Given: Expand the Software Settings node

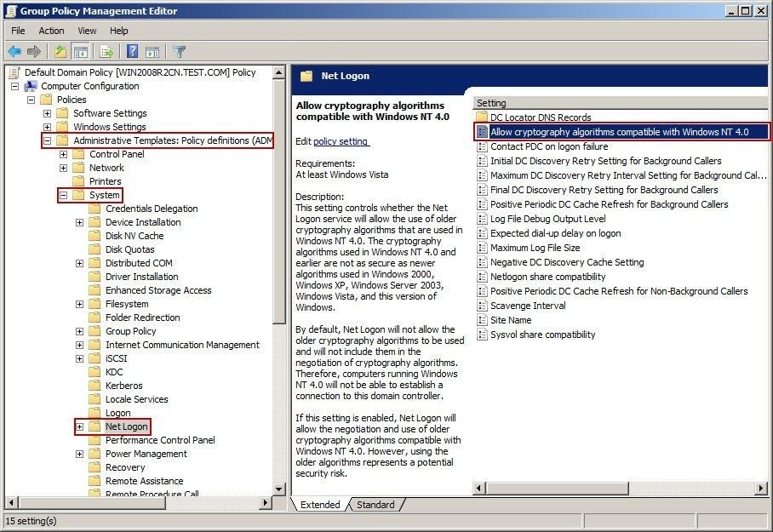Looking at the screenshot, I should tap(48, 113).
